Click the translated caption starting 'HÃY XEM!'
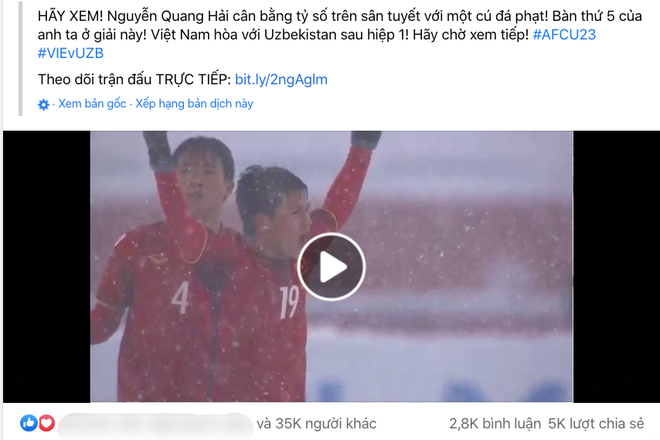 340,35
